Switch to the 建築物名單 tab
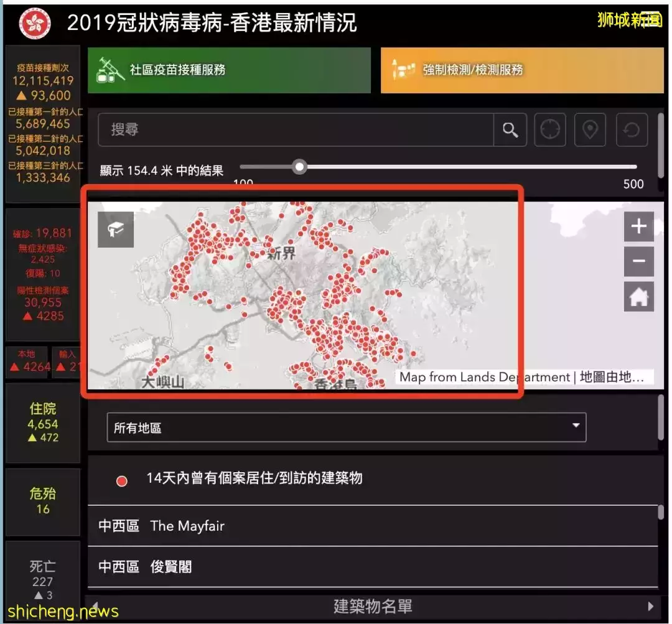This screenshot has width=672, height=624. 373,605
